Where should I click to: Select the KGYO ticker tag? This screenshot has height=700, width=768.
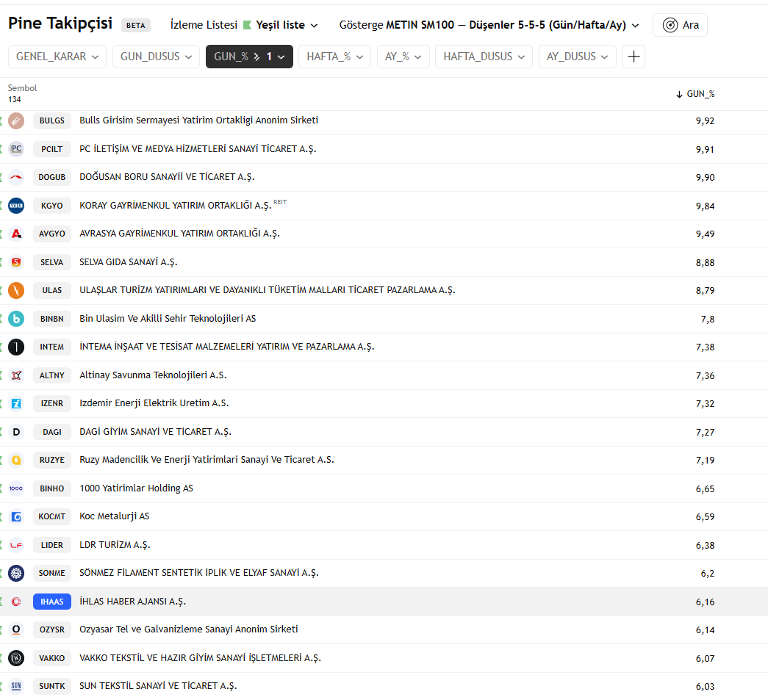[x=52, y=206]
